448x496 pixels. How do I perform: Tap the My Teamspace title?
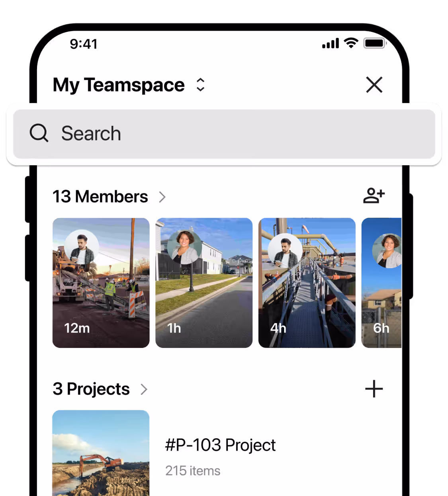click(119, 85)
